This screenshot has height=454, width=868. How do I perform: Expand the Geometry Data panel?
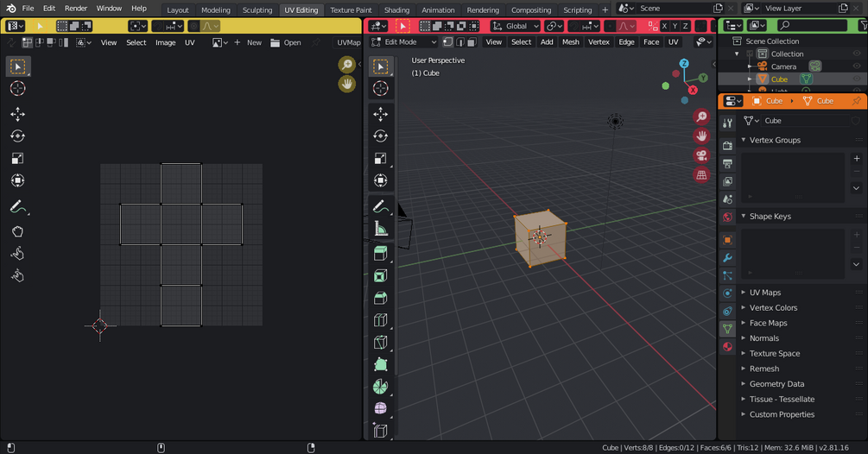(776, 384)
